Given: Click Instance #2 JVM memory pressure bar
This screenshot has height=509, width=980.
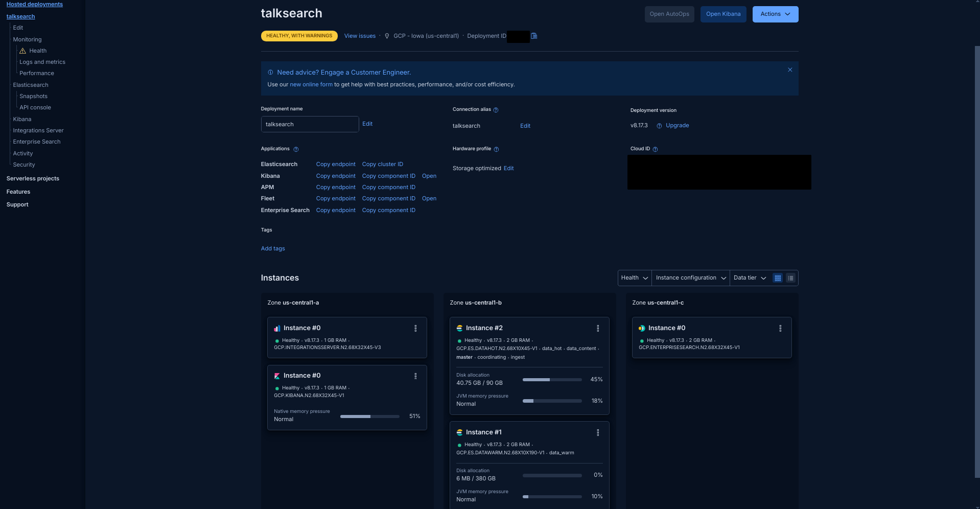Looking at the screenshot, I should pyautogui.click(x=552, y=401).
